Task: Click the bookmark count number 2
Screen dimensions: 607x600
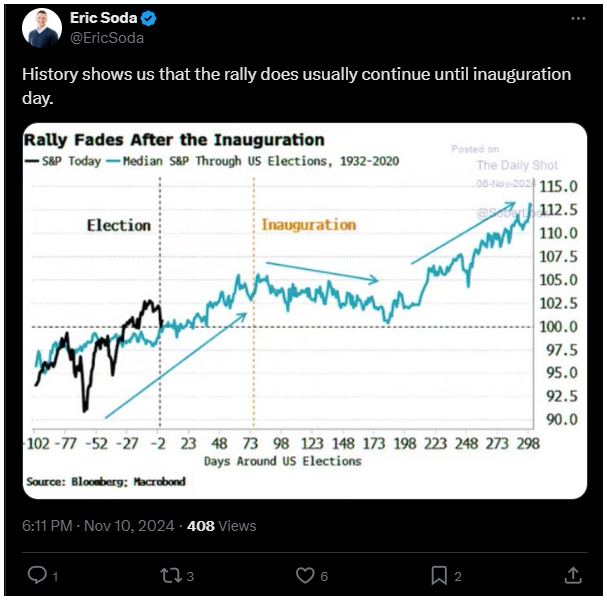Action: coord(458,576)
